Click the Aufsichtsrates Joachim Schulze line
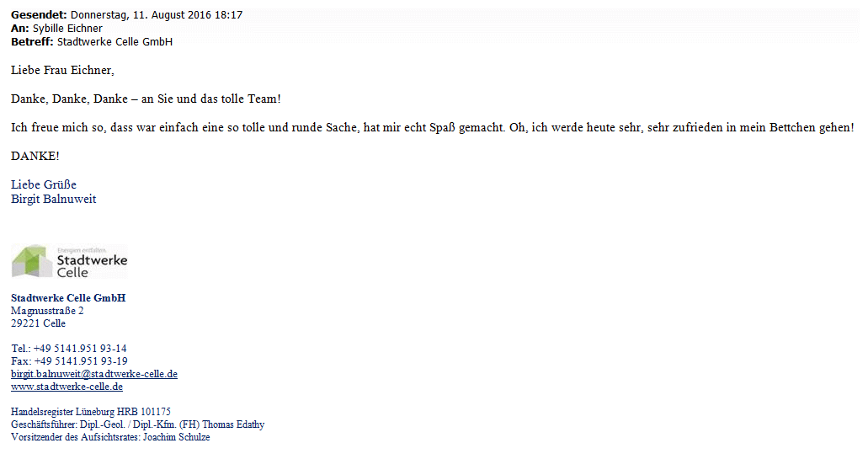The width and height of the screenshot is (868, 459). point(110,437)
